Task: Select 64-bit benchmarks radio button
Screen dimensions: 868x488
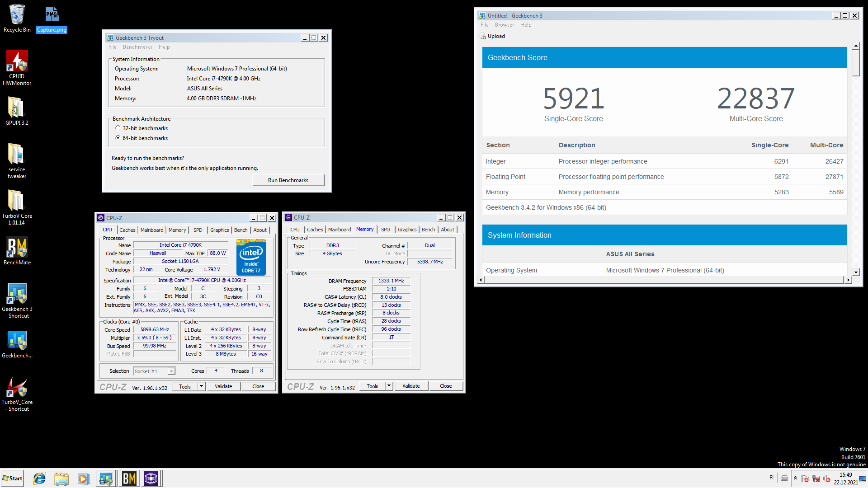Action: (x=118, y=138)
